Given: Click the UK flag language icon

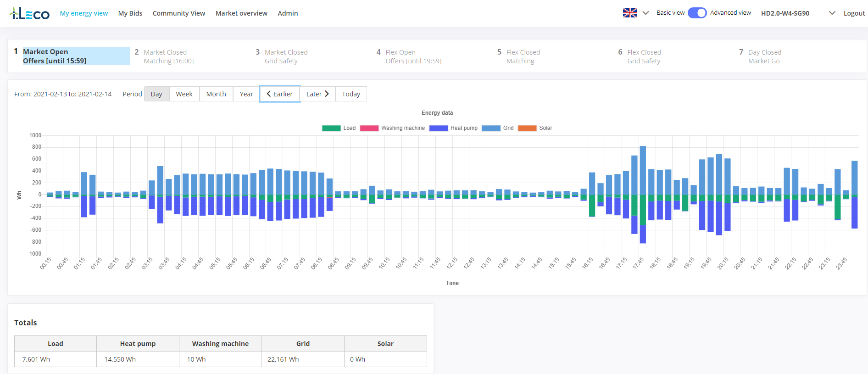Looking at the screenshot, I should point(629,13).
